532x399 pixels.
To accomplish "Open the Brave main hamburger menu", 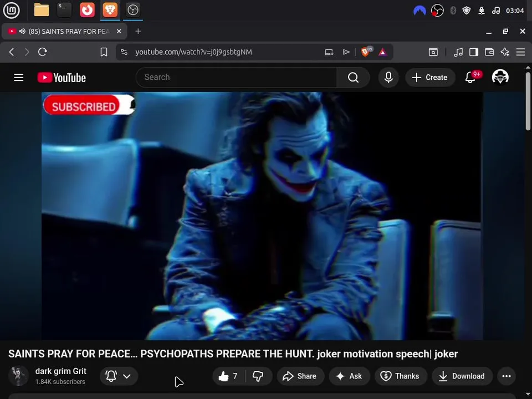I will pyautogui.click(x=520, y=52).
